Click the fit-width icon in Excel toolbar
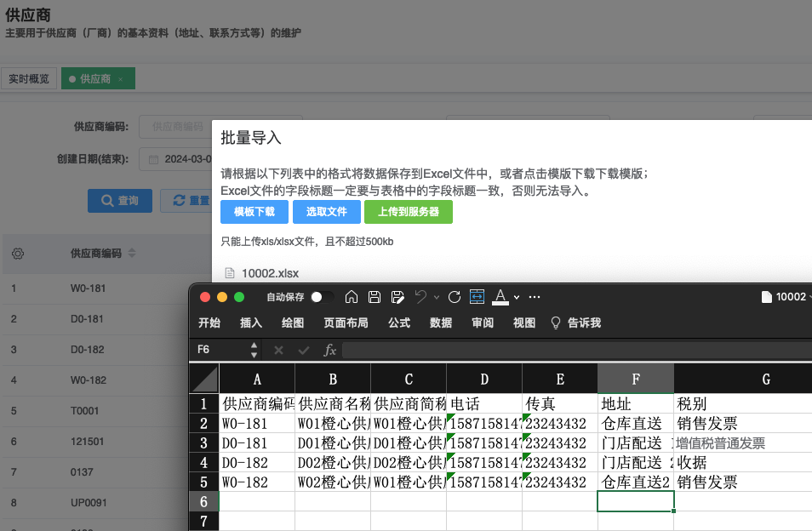812x531 pixels. point(477,296)
